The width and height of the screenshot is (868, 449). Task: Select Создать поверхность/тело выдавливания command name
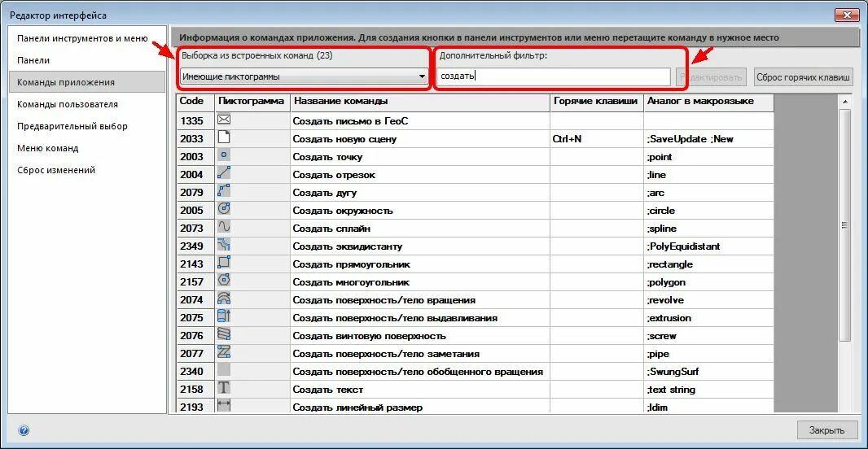(x=395, y=318)
